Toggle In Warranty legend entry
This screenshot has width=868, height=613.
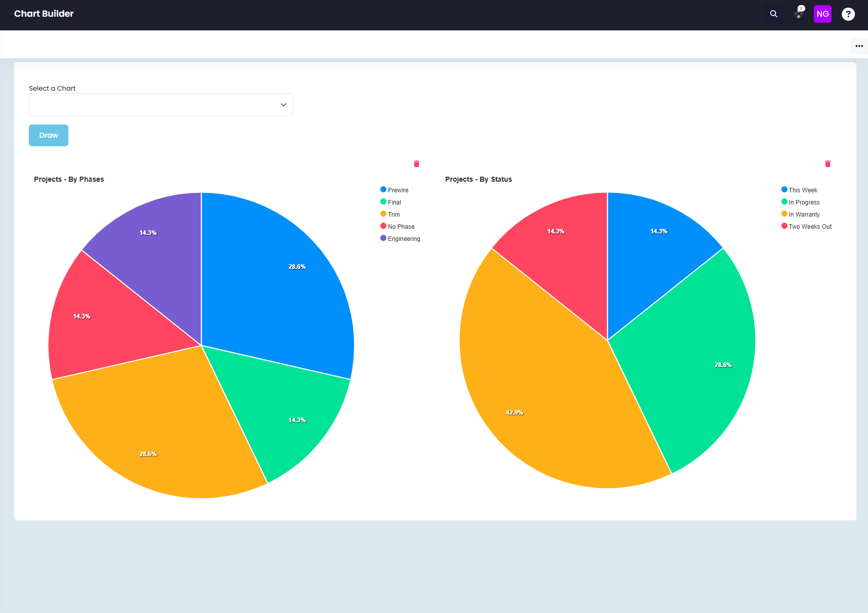[801, 214]
